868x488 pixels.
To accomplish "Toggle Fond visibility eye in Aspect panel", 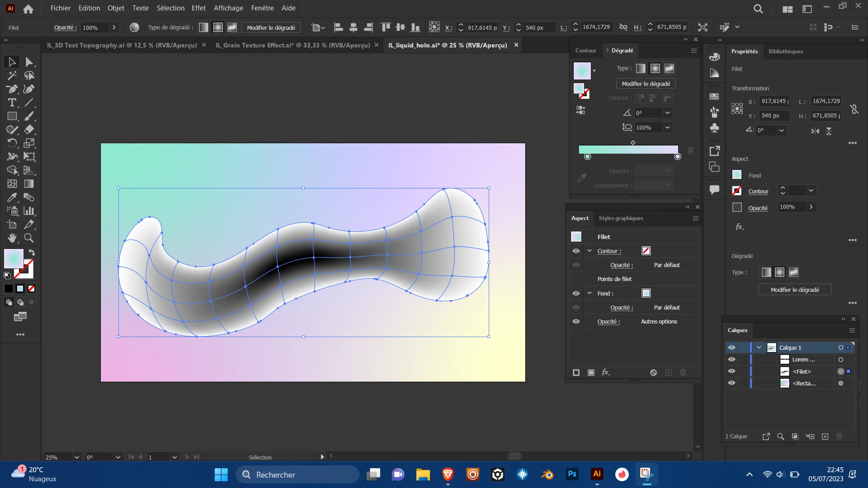I will point(576,293).
